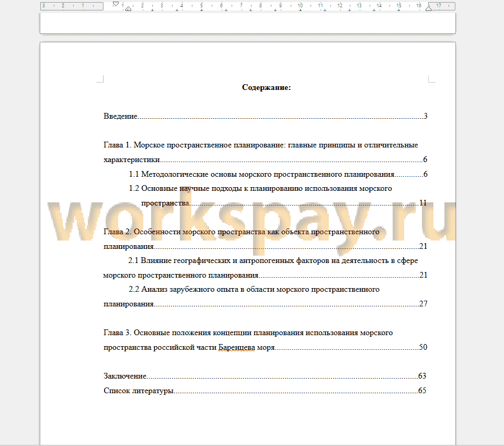504x446 pixels.
Task: Click the line starting 'морского пространственного планирования'
Action: point(265,275)
